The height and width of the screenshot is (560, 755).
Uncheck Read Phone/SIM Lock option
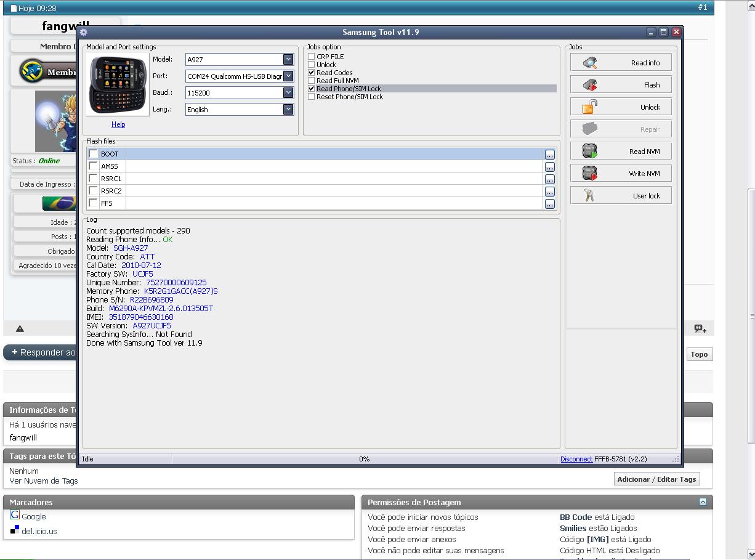coord(312,89)
